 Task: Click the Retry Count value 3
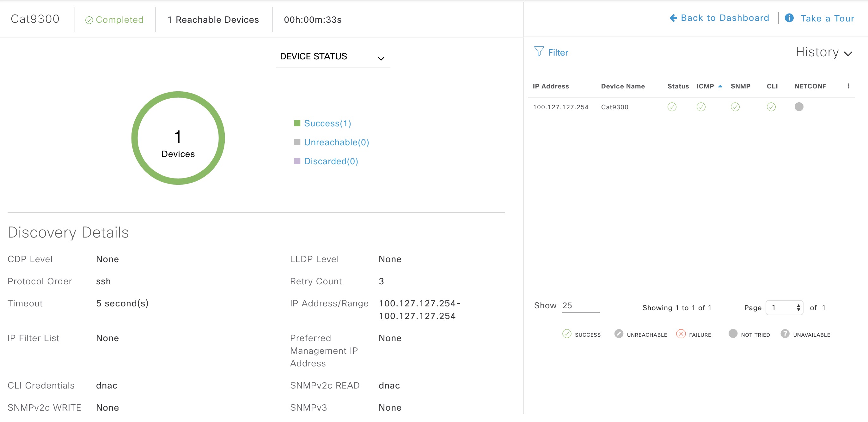(x=381, y=281)
